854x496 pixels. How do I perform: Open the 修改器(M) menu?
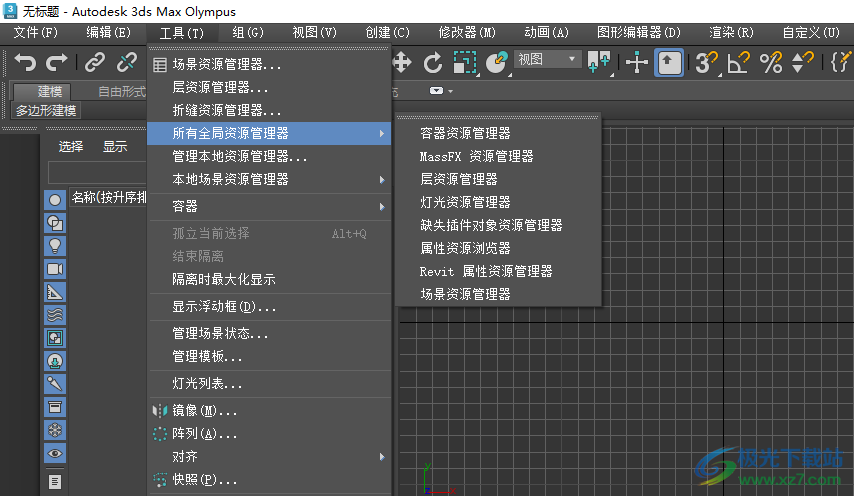click(467, 33)
